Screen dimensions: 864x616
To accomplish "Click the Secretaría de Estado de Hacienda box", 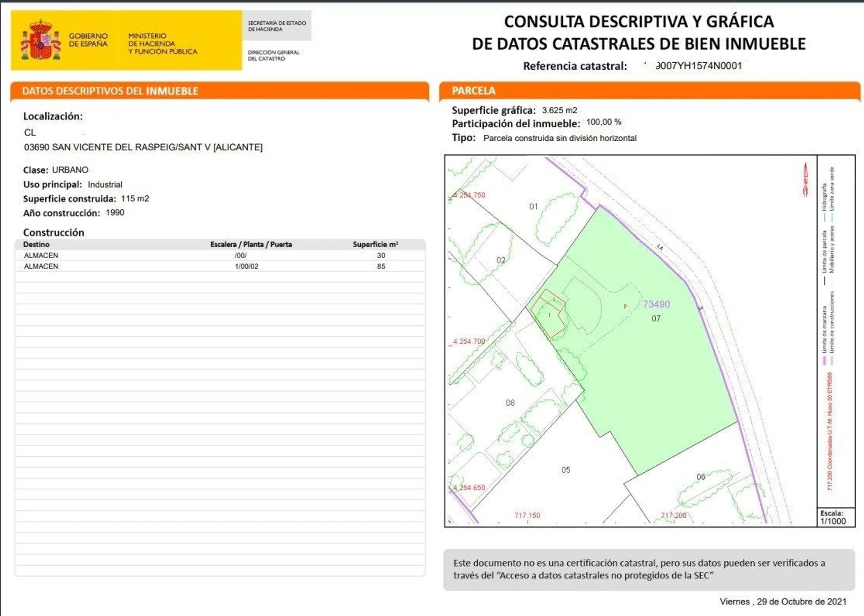I will (277, 26).
